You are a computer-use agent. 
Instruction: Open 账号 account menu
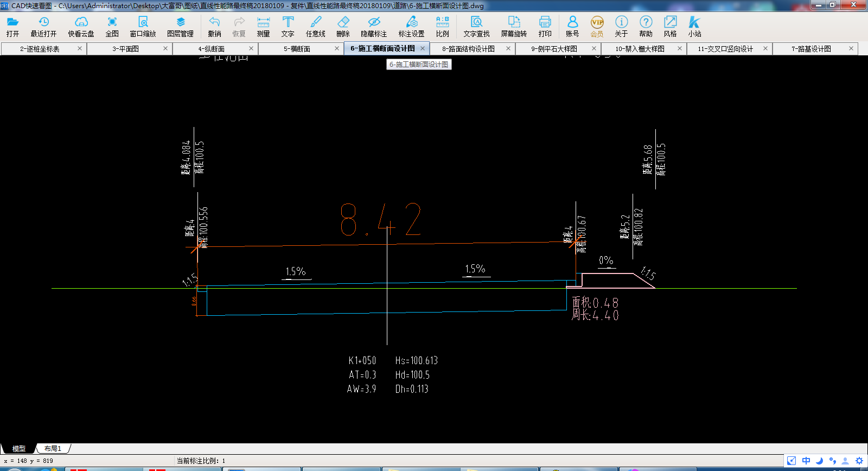coord(572,27)
